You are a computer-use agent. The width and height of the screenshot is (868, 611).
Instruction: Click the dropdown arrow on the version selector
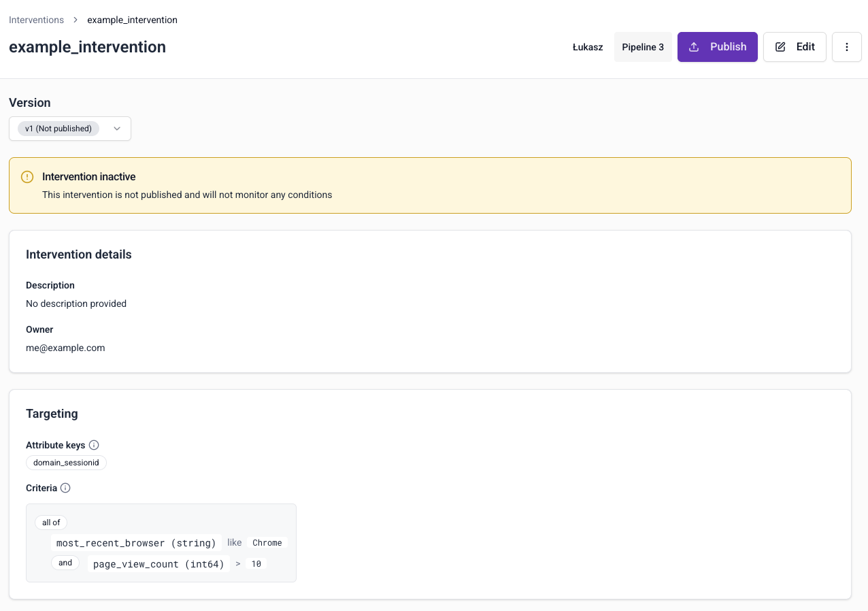(116, 129)
